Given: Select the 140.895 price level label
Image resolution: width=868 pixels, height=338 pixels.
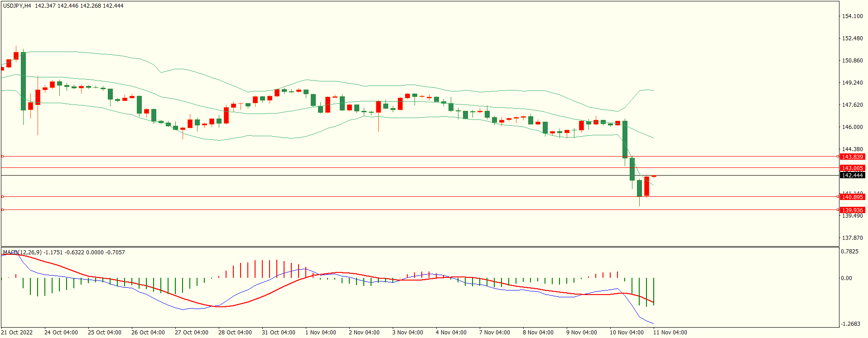Looking at the screenshot, I should [852, 197].
